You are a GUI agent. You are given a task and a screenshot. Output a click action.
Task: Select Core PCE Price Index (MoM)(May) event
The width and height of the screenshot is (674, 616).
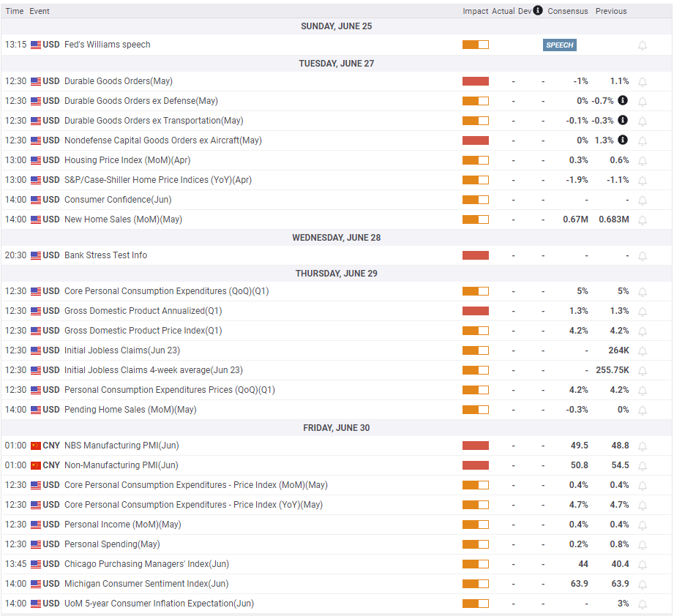click(x=195, y=485)
